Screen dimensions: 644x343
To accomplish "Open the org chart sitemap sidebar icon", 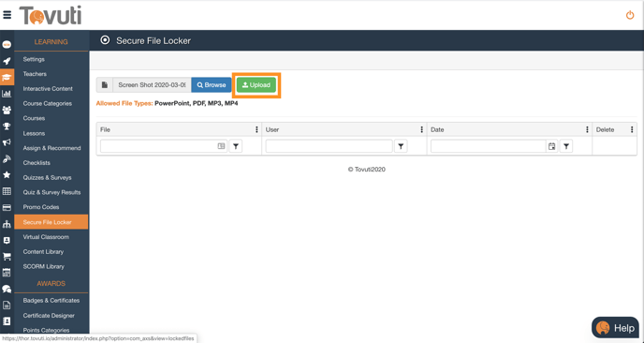I will point(7,224).
